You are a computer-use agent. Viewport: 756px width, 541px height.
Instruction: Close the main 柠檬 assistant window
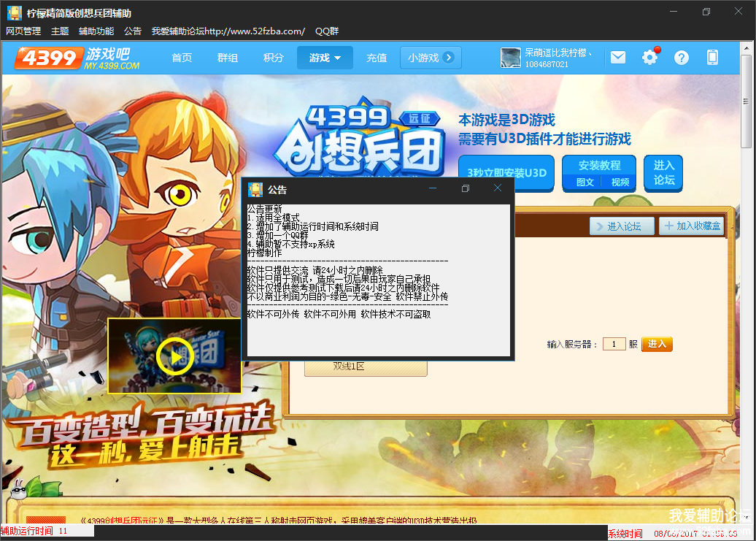click(x=738, y=12)
